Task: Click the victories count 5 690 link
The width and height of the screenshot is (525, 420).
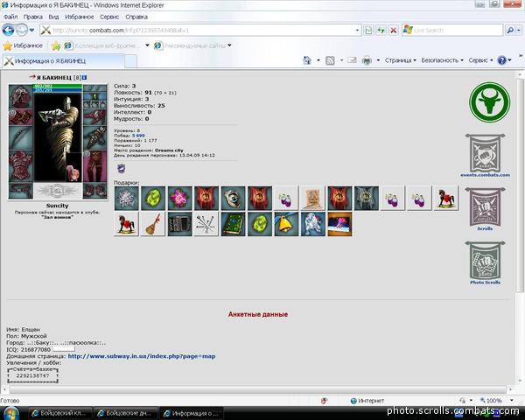Action: pyautogui.click(x=138, y=136)
